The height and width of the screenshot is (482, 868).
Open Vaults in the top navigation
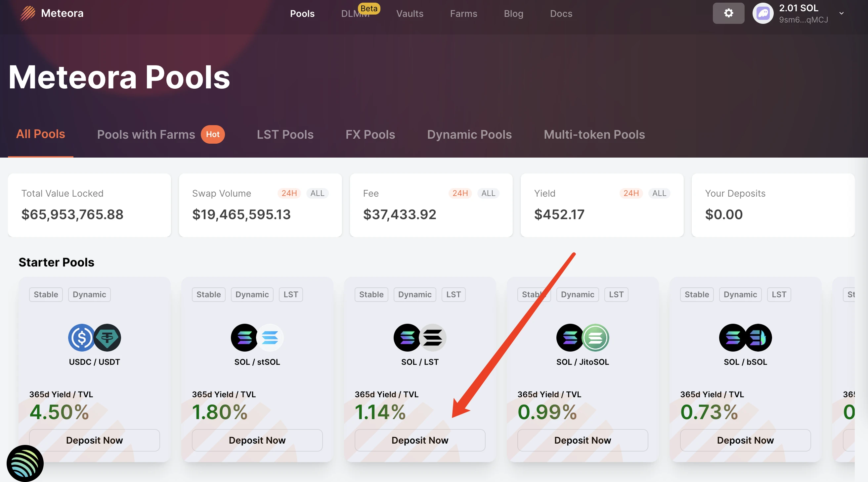coord(410,14)
